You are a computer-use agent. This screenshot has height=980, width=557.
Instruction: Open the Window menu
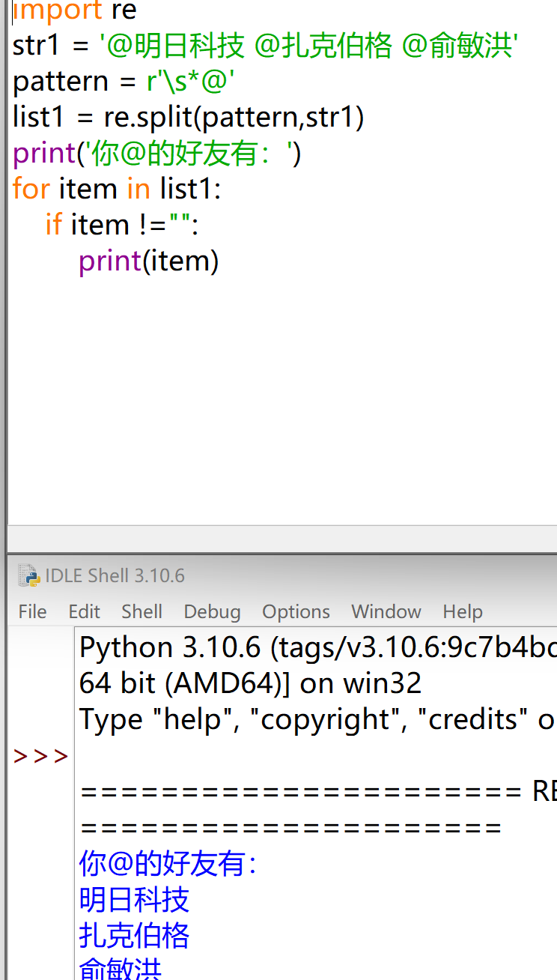(x=386, y=611)
